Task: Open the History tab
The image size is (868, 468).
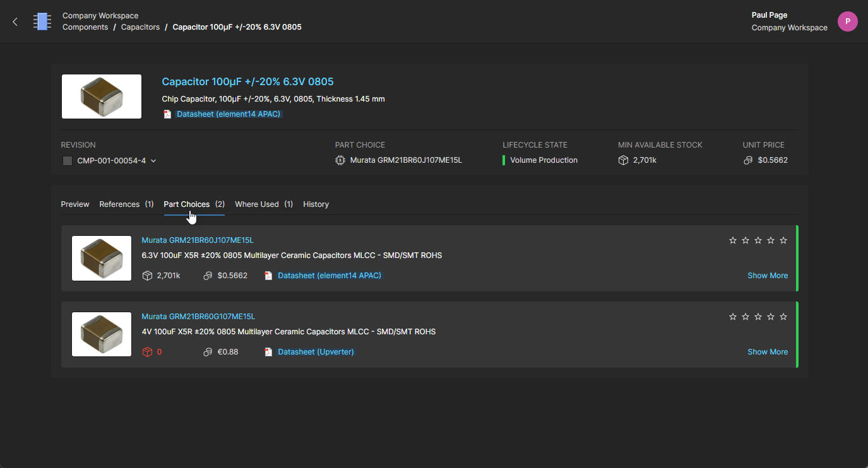Action: pyautogui.click(x=316, y=204)
